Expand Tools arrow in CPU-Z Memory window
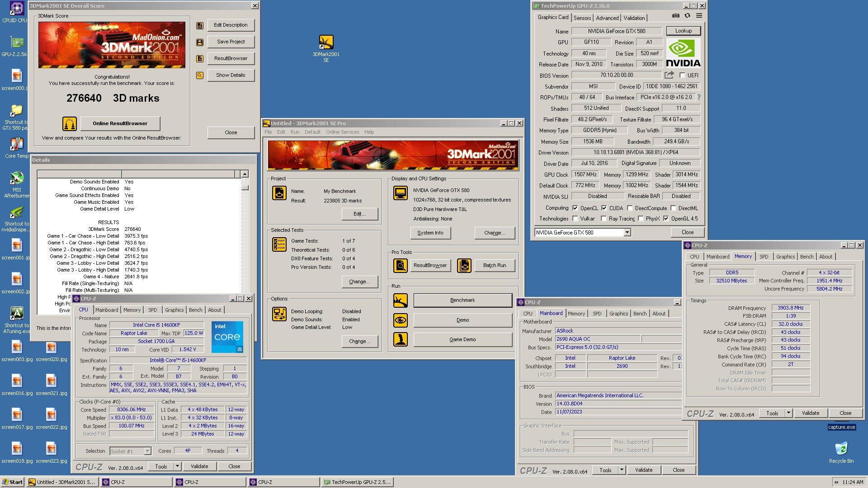The image size is (868, 488). 788,413
